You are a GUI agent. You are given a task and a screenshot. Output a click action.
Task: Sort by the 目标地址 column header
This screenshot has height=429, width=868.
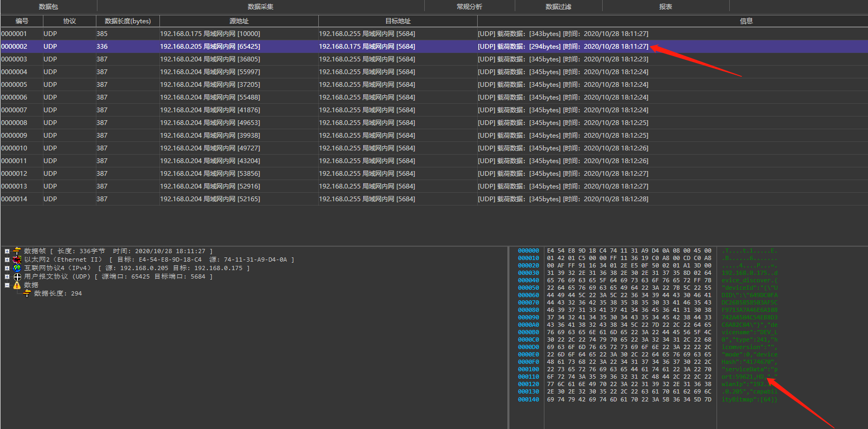[398, 21]
